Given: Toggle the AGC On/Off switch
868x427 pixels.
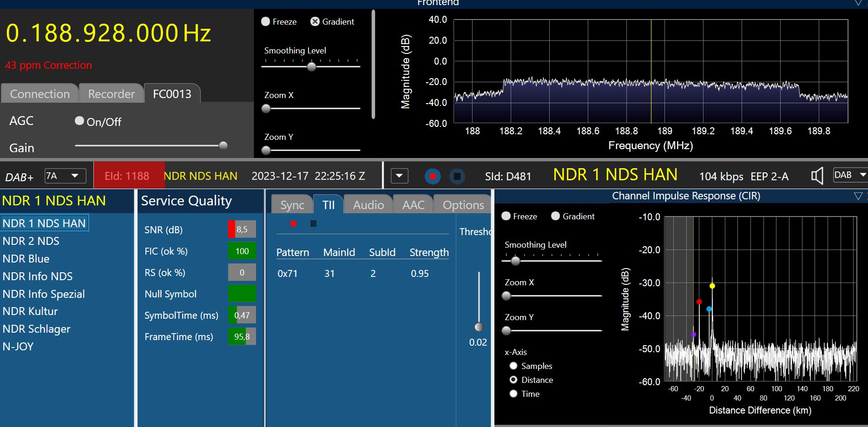Looking at the screenshot, I should click(79, 121).
